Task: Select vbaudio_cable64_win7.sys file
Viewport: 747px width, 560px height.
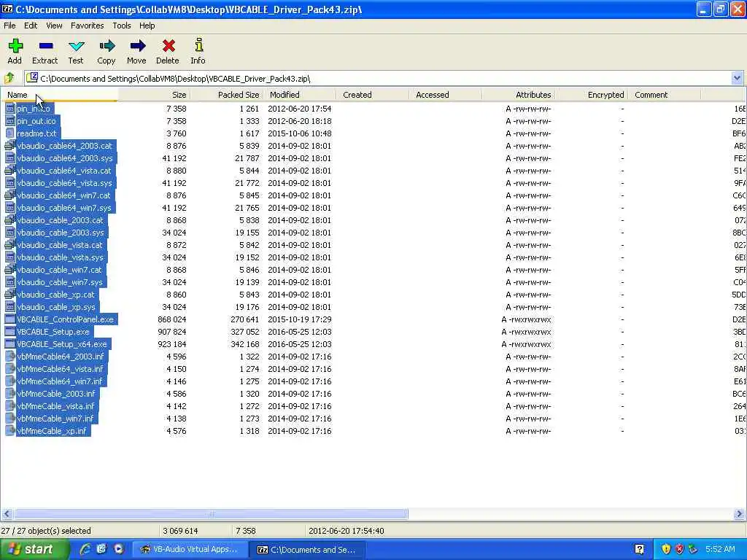Action: [64, 208]
